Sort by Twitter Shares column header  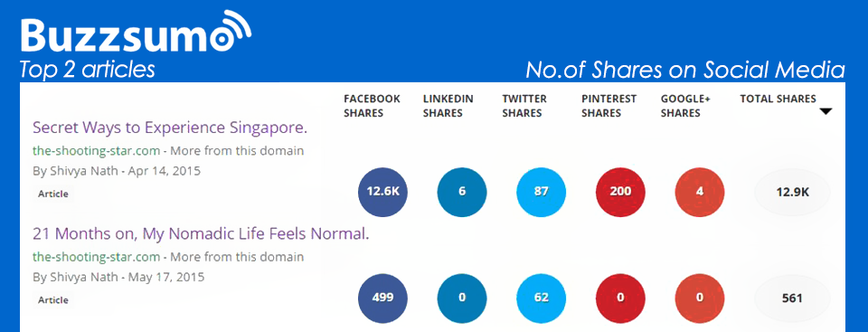(524, 106)
